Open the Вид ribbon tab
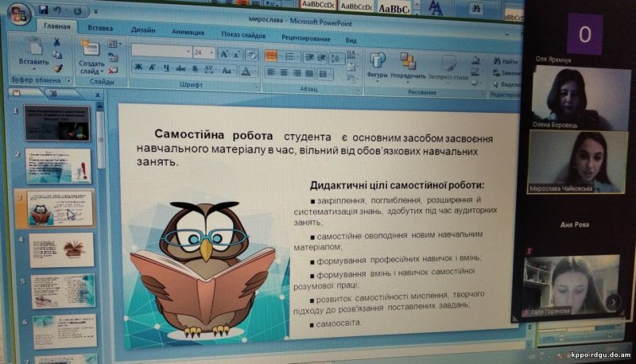The height and width of the screenshot is (364, 636). (x=351, y=40)
